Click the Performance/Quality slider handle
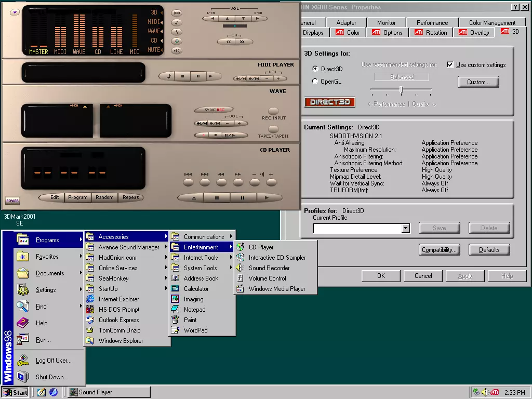 click(x=402, y=89)
